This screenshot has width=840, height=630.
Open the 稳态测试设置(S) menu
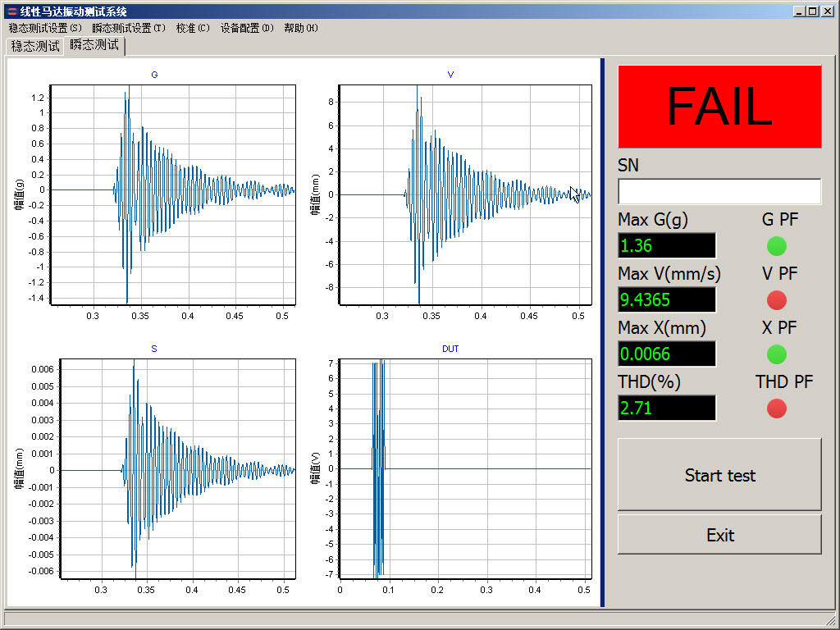45,28
